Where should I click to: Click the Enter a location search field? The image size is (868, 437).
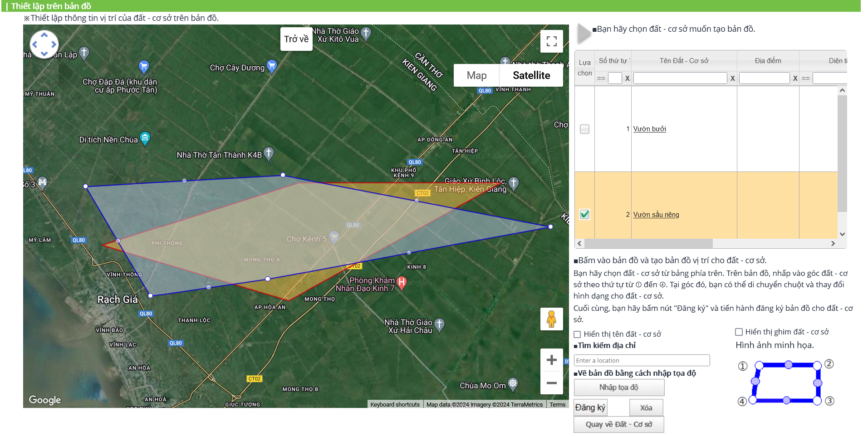pyautogui.click(x=642, y=360)
